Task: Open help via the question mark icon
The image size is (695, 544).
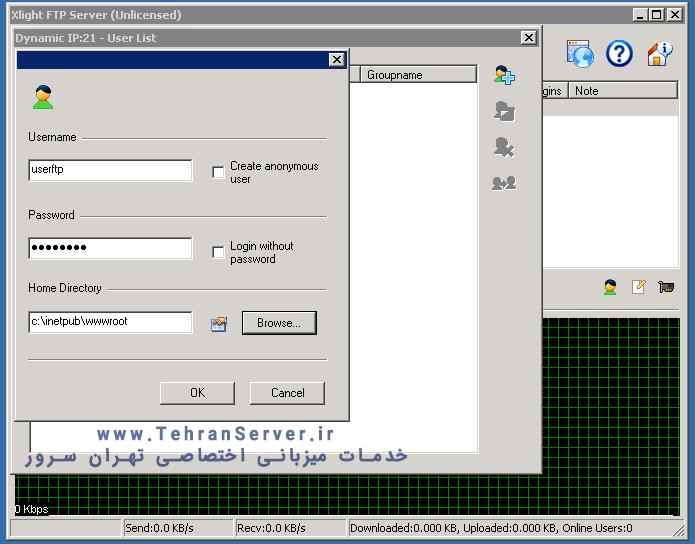Action: (x=620, y=54)
